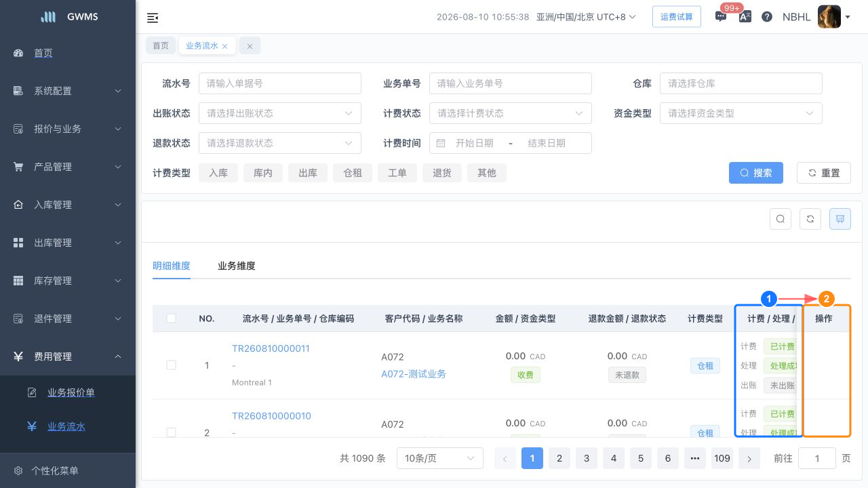Click the language translation icon
Image resolution: width=868 pixels, height=488 pixels.
pos(745,17)
